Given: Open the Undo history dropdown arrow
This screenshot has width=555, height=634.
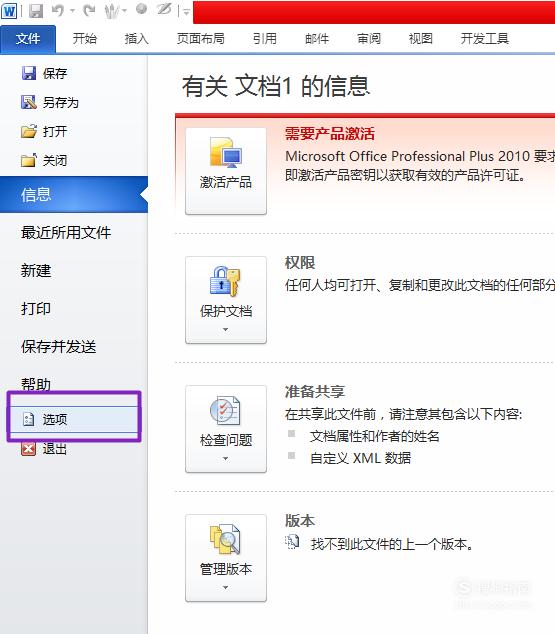Looking at the screenshot, I should coord(73,11).
